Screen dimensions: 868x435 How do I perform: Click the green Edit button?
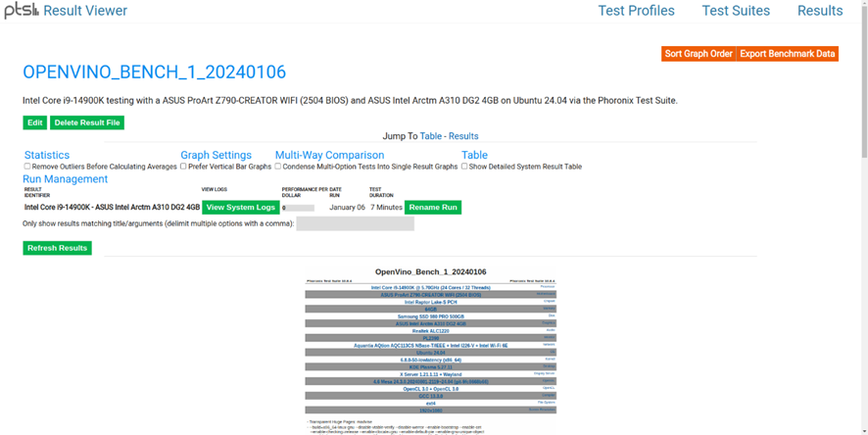(x=35, y=122)
